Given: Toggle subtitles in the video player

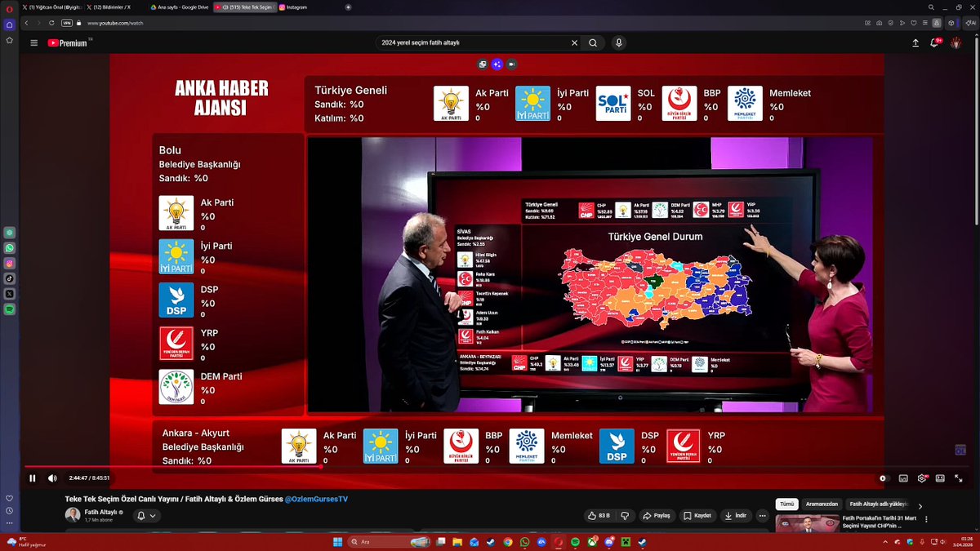Looking at the screenshot, I should click(x=903, y=478).
